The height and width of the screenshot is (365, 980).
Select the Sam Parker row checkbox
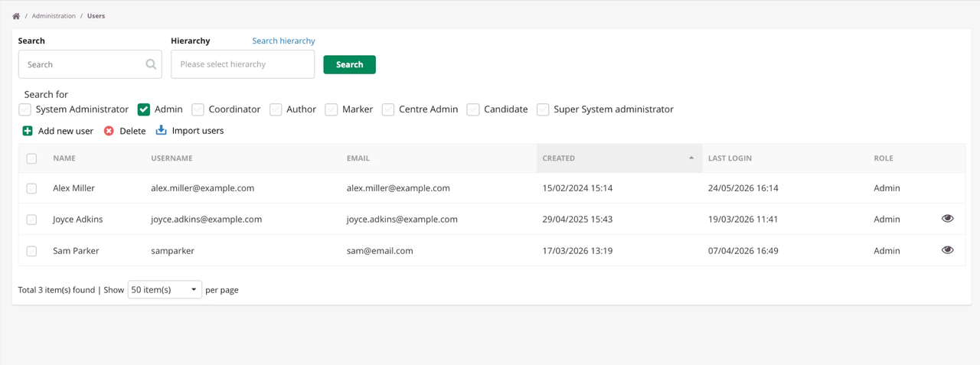coord(31,251)
